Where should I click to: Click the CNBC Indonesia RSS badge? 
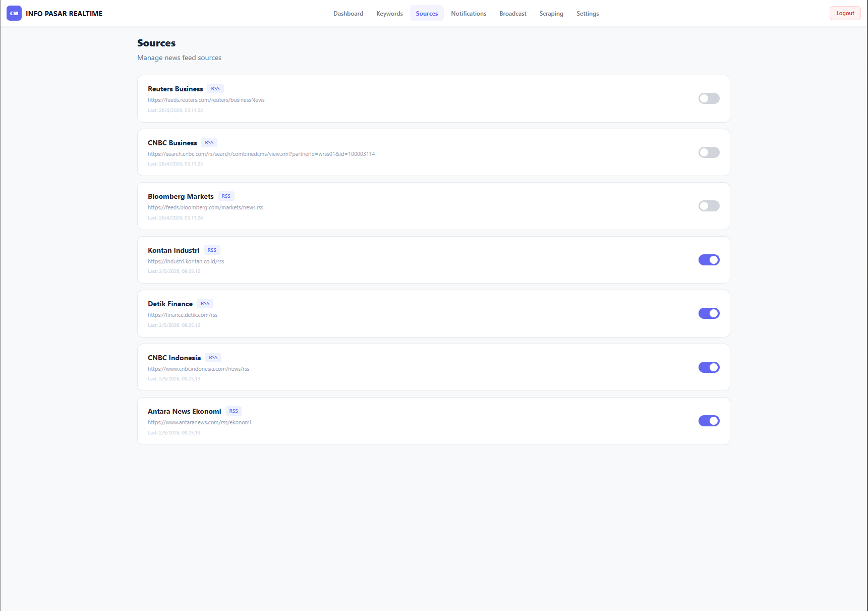point(213,358)
